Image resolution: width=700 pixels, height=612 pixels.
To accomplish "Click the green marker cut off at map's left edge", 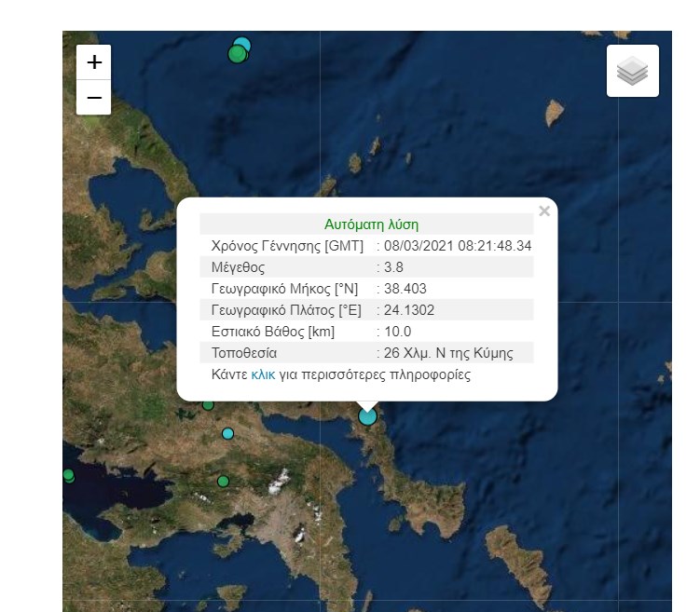I will click(x=68, y=475).
